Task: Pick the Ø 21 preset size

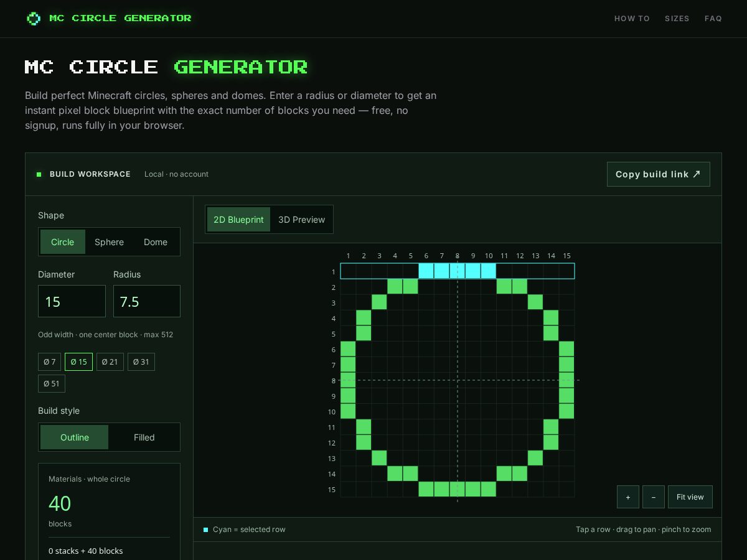Action: click(110, 362)
